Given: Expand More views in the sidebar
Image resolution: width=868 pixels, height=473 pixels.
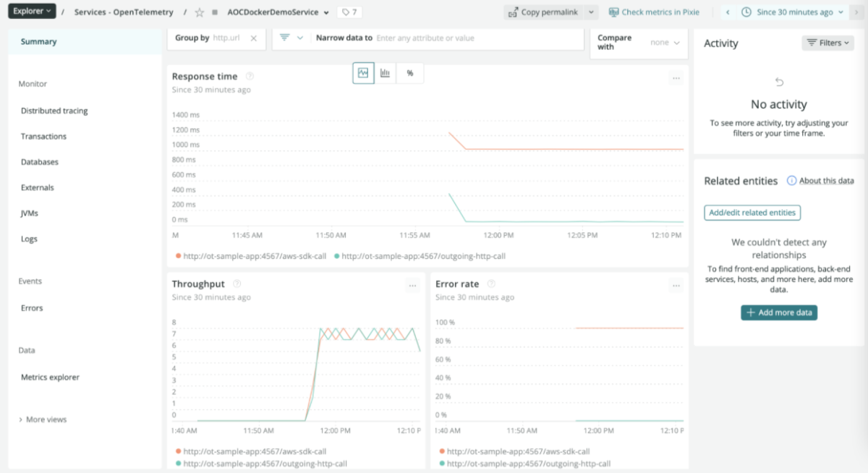Looking at the screenshot, I should [46, 419].
